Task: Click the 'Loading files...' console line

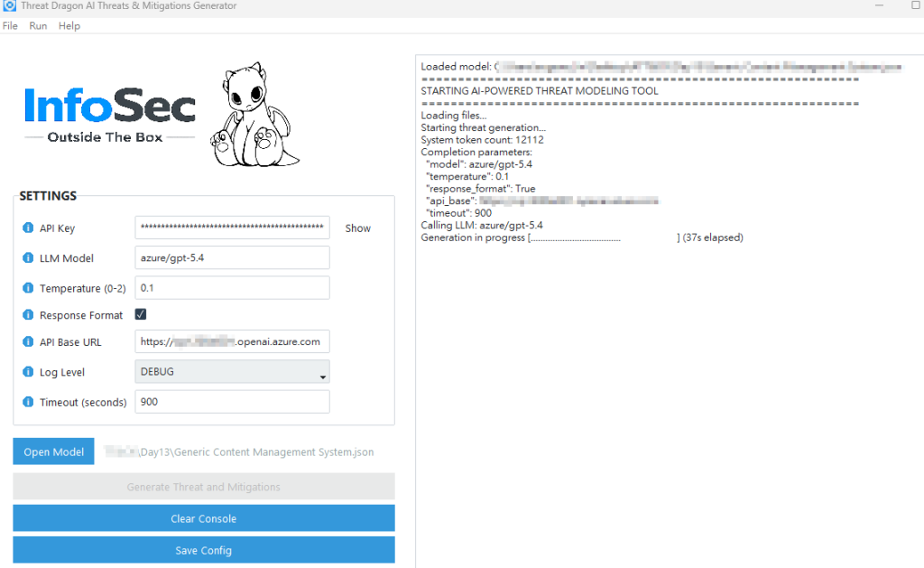Action: click(x=454, y=116)
